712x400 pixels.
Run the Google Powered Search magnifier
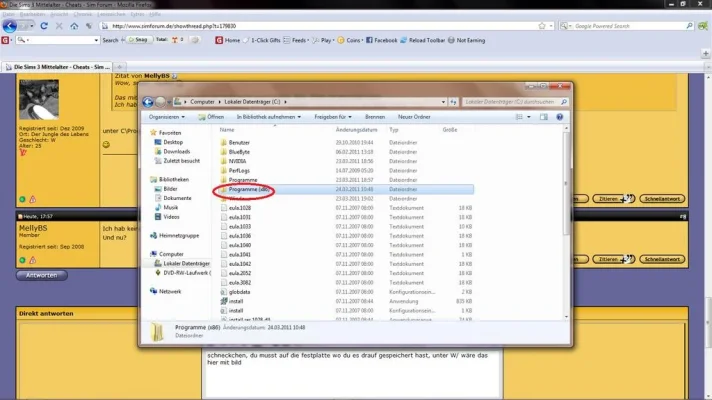pos(689,26)
